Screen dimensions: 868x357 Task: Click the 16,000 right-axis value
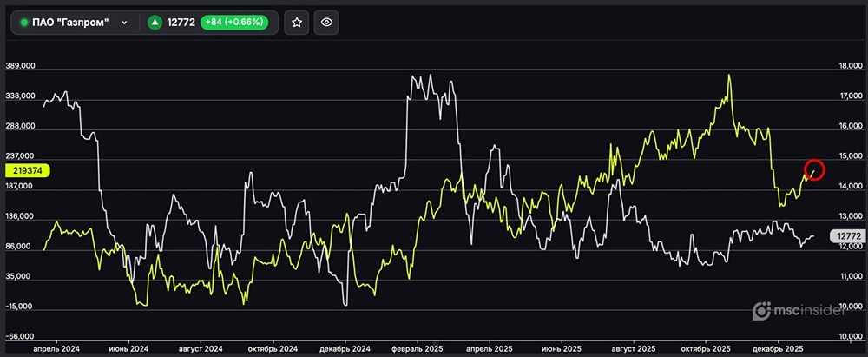coord(852,127)
